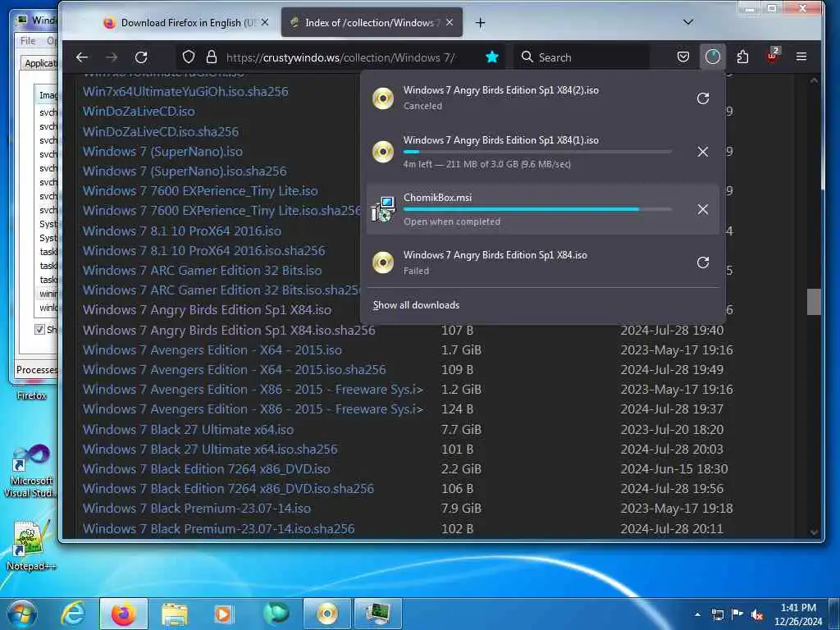Show all downloads
The width and height of the screenshot is (840, 630).
pos(416,305)
